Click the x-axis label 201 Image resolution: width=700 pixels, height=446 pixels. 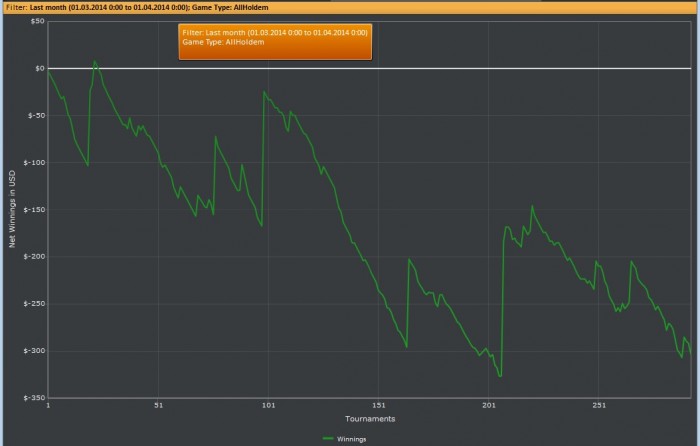point(489,405)
